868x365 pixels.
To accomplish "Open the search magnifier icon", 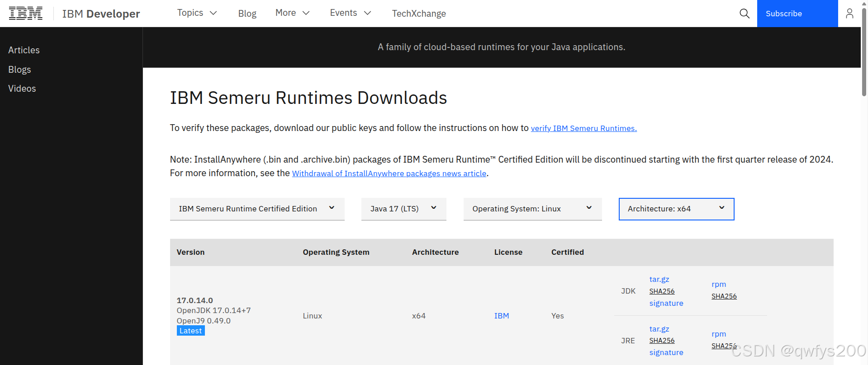I will pos(744,14).
